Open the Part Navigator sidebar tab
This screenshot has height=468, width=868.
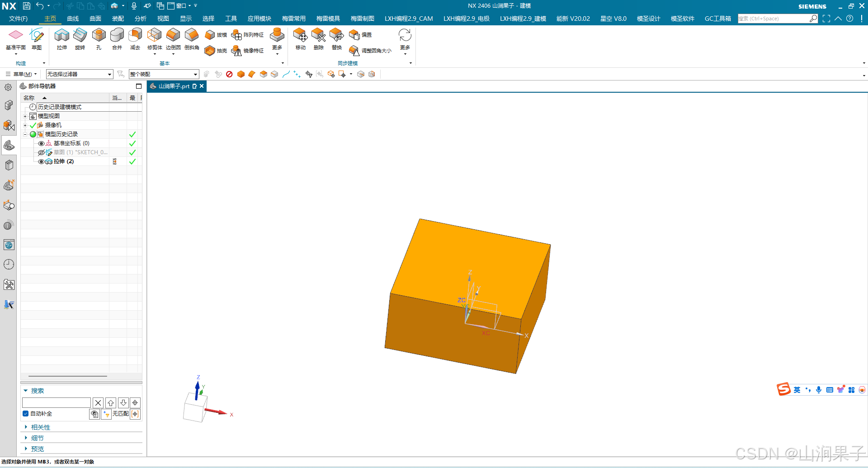tap(9, 145)
